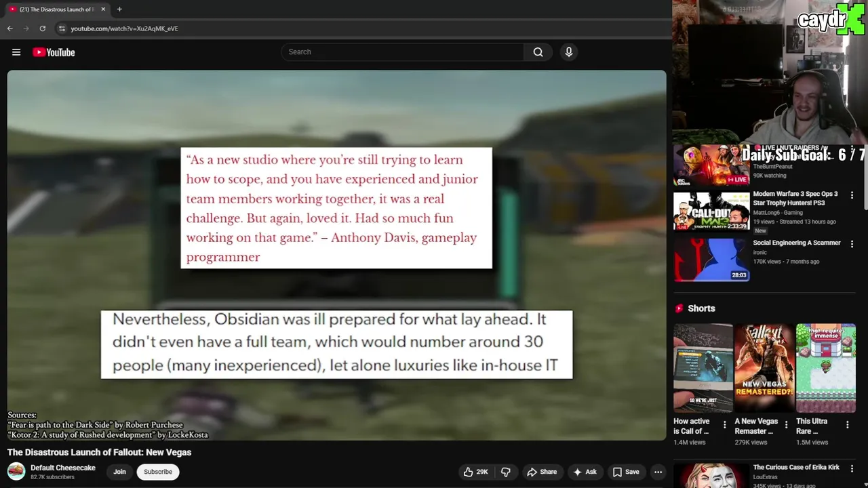Open TheBurntPeanut live stream thumbnail
This screenshot has width=868, height=488.
(711, 165)
